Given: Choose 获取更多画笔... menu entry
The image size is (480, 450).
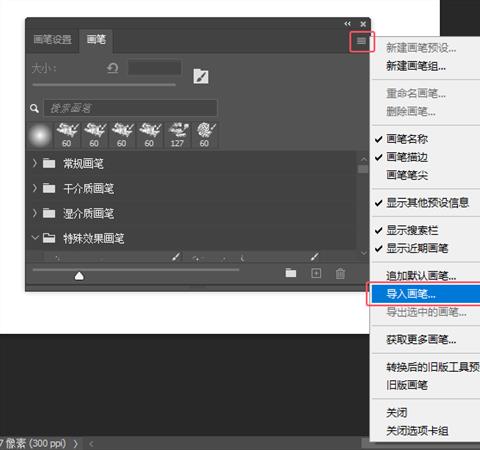Looking at the screenshot, I should pyautogui.click(x=421, y=340).
